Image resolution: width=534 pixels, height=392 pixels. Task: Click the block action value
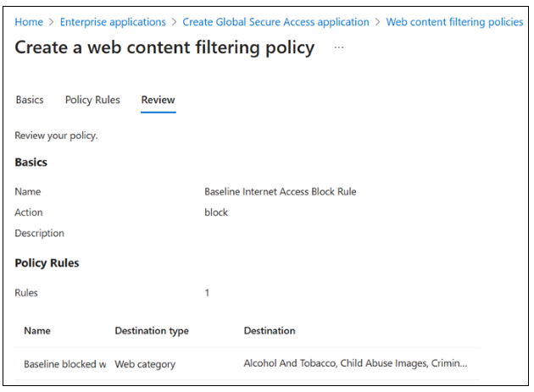(x=216, y=213)
